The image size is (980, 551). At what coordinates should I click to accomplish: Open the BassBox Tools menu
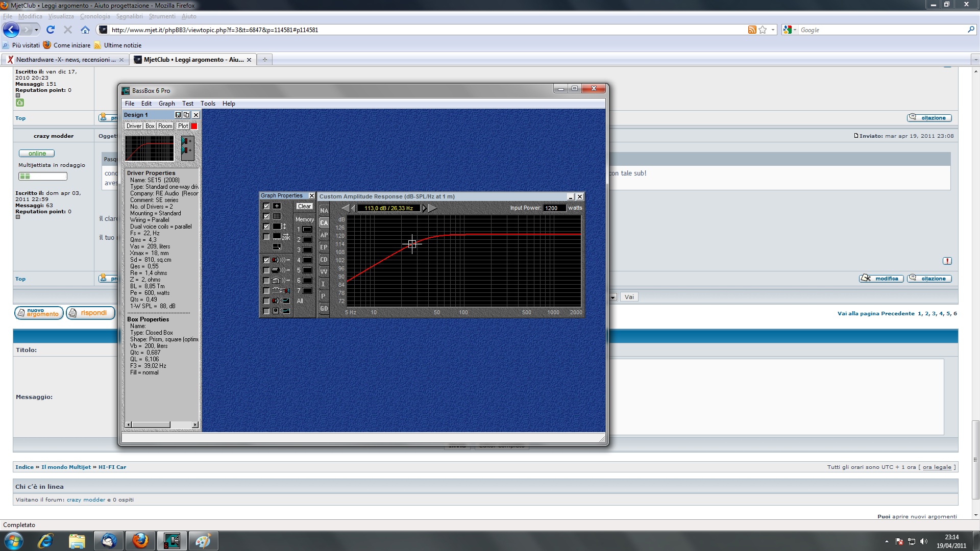208,104
